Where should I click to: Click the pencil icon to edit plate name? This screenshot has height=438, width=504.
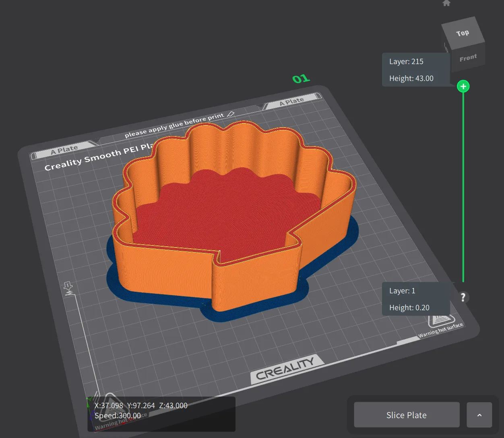(x=231, y=114)
